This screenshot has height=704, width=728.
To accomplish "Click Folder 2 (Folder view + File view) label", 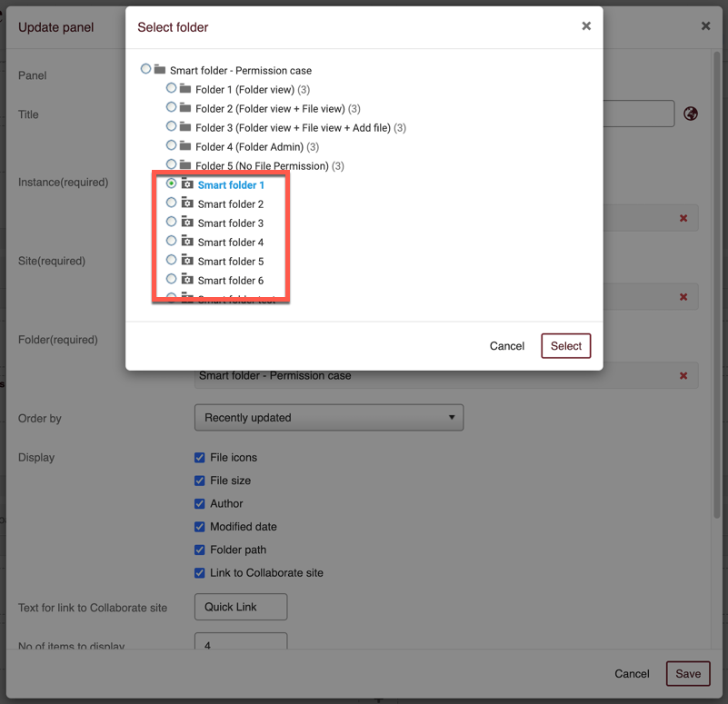I will tap(270, 109).
